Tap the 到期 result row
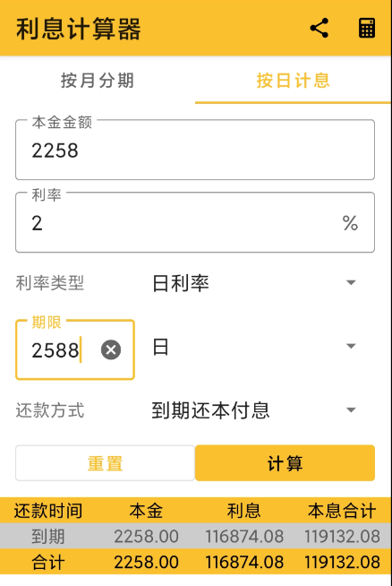The width and height of the screenshot is (392, 586). pos(196,536)
